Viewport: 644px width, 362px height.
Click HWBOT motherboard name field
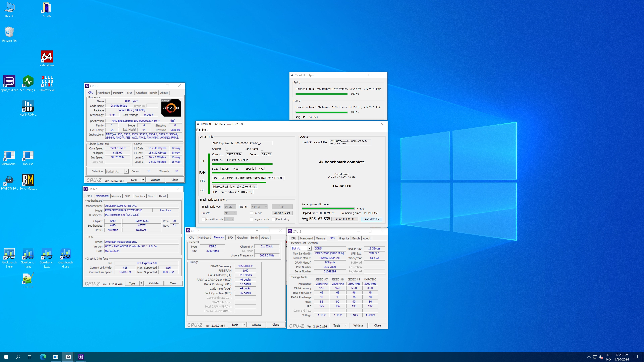click(x=248, y=178)
